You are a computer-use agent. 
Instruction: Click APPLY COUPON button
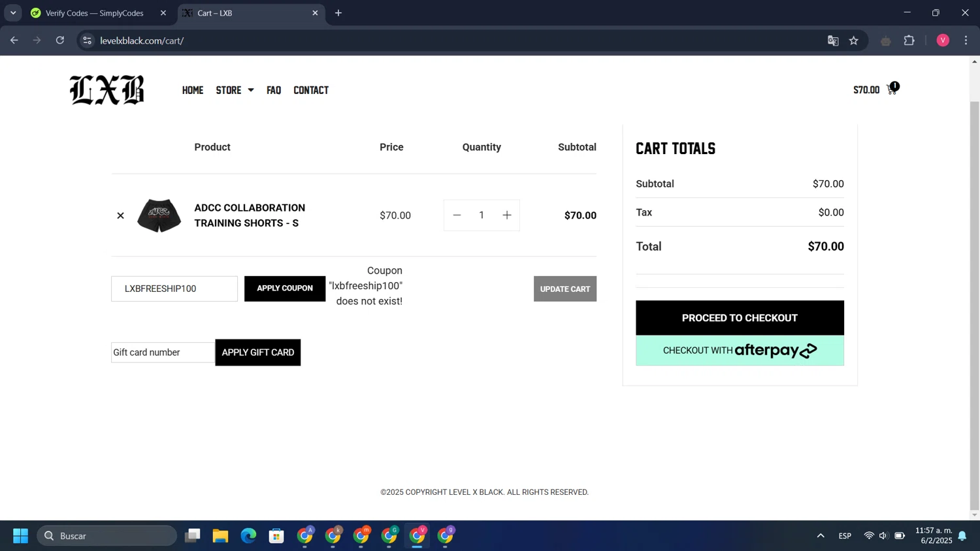(285, 289)
